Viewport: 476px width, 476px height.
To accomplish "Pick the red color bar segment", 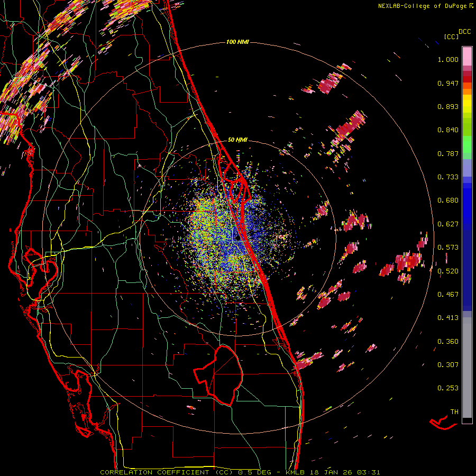I will 467,79.
